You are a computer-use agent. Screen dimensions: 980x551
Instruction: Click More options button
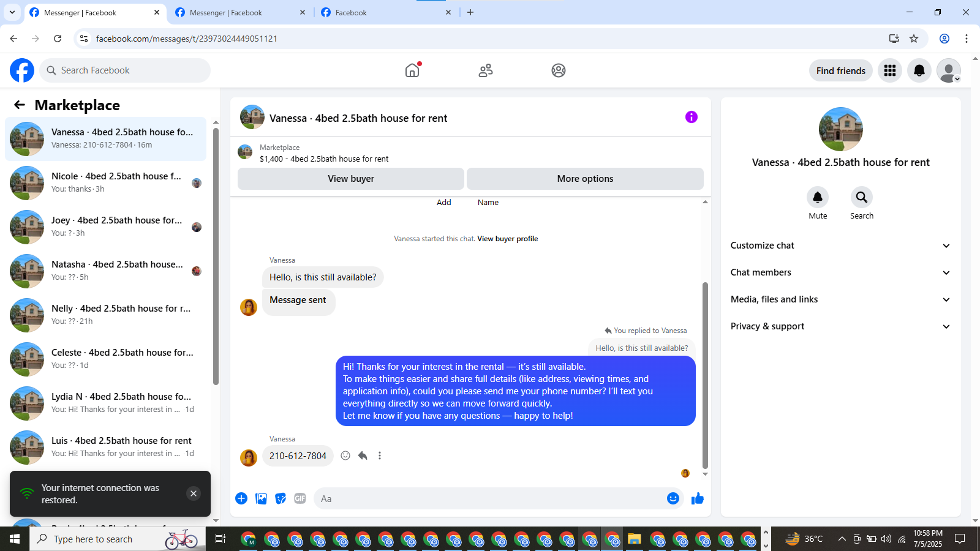585,179
